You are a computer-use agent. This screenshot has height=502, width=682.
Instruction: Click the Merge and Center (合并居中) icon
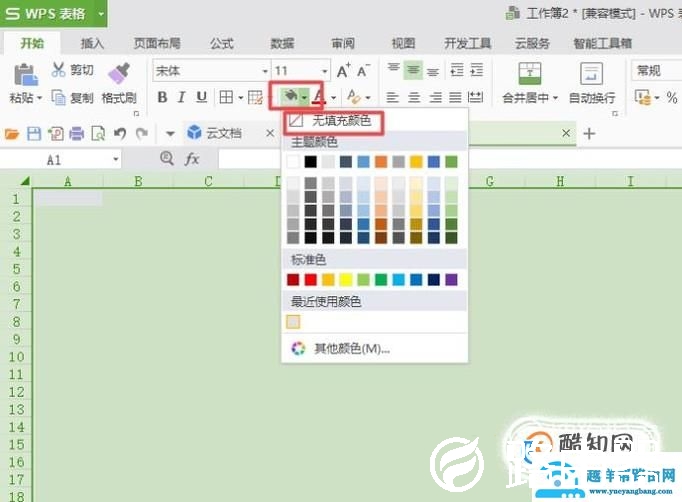point(530,74)
